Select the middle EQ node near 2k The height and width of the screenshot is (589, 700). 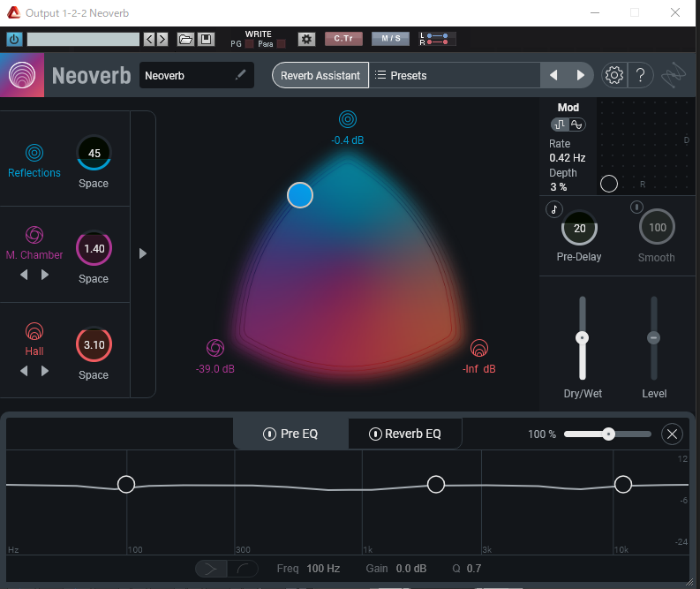436,484
